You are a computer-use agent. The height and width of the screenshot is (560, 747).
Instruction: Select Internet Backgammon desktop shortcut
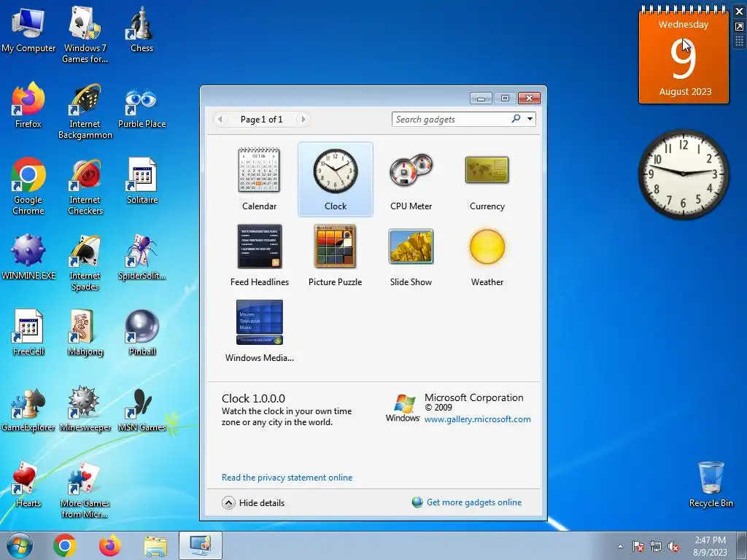pyautogui.click(x=85, y=112)
